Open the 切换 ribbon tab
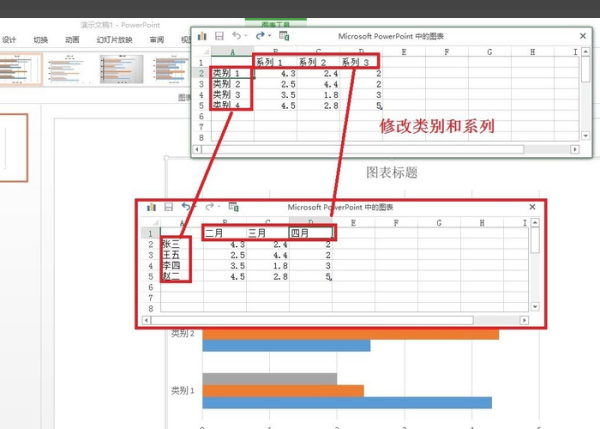 (41, 40)
